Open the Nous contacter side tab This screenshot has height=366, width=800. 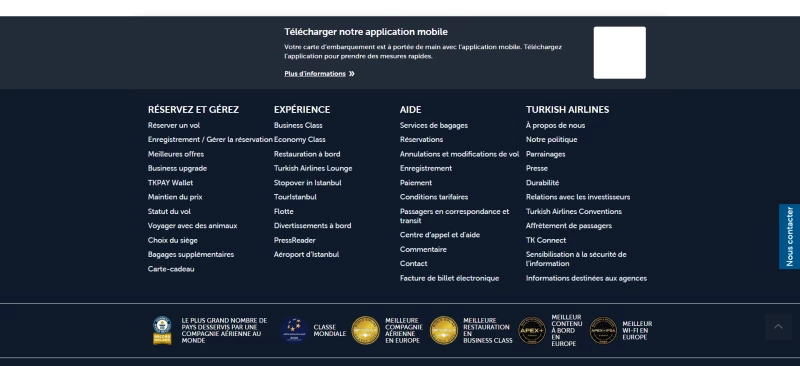(789, 236)
